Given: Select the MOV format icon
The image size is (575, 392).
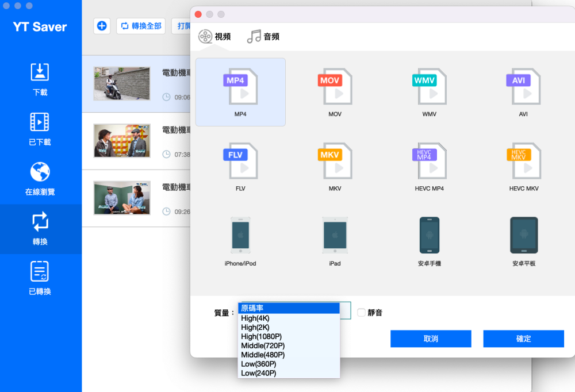Looking at the screenshot, I should pyautogui.click(x=335, y=87).
